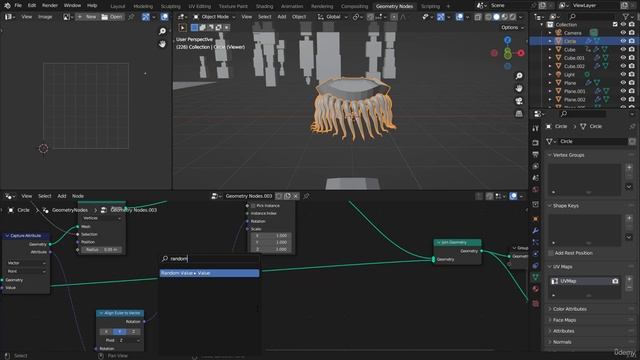Click the select box tool icon in viewport header
The height and width of the screenshot is (360, 640).
click(x=194, y=27)
